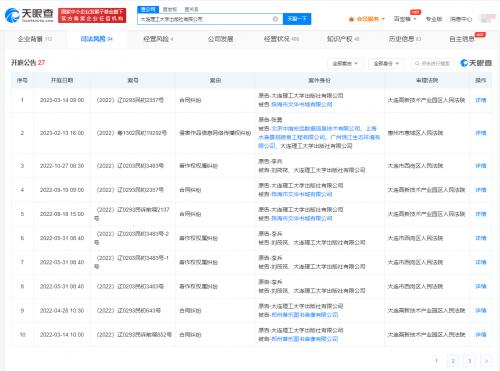This screenshot has width=500, height=371.
Task: Click the 天眼一下 search button
Action: click(x=297, y=19)
